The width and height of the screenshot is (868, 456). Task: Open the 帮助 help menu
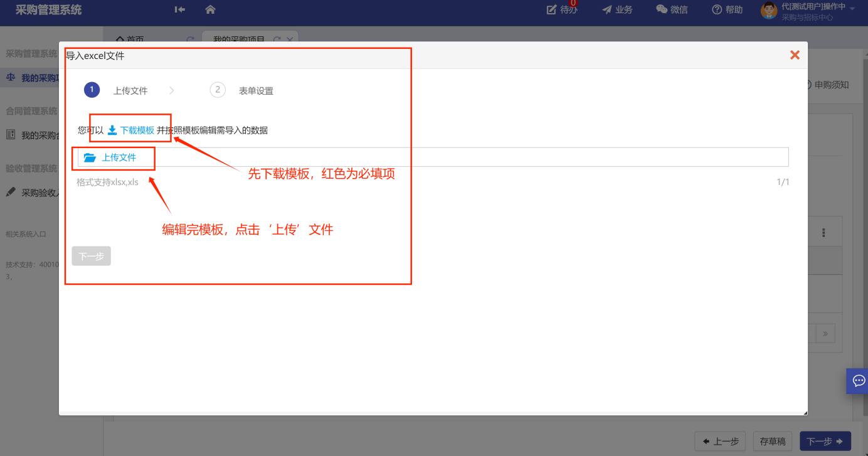pos(728,9)
